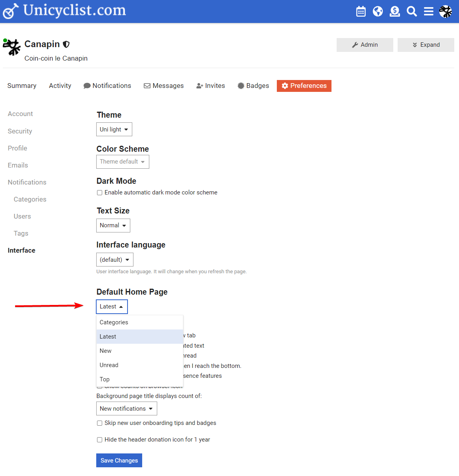Open the search magnifier icon
Image resolution: width=459 pixels, height=476 pixels.
coord(412,11)
